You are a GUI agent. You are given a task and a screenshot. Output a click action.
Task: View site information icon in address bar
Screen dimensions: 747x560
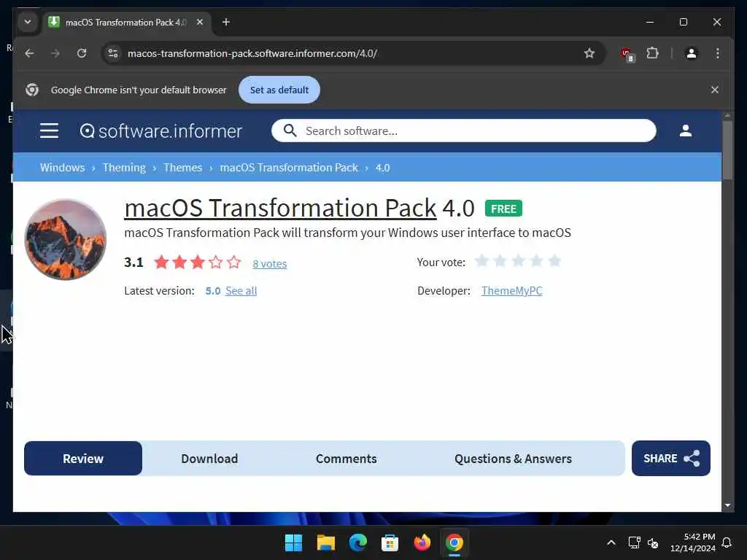[x=113, y=53]
